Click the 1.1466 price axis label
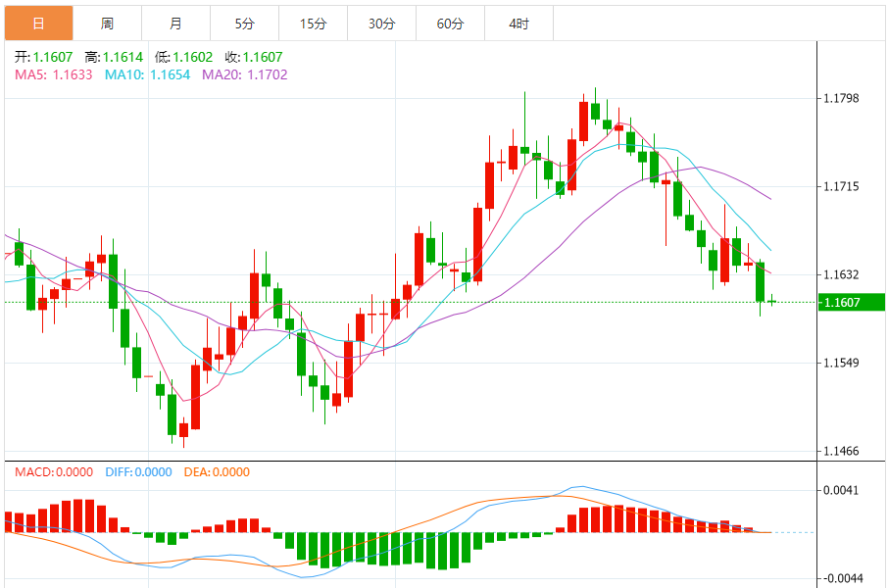The height and width of the screenshot is (588, 888). tap(842, 452)
